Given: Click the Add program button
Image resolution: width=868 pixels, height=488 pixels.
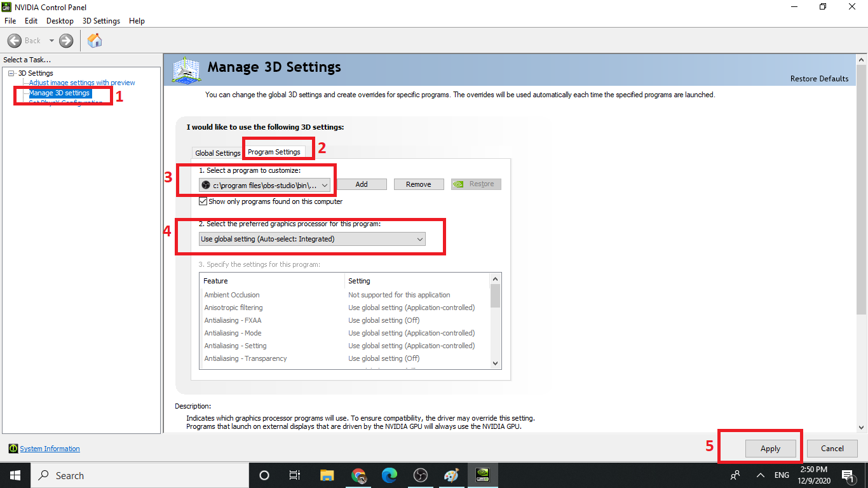Looking at the screenshot, I should click(362, 184).
